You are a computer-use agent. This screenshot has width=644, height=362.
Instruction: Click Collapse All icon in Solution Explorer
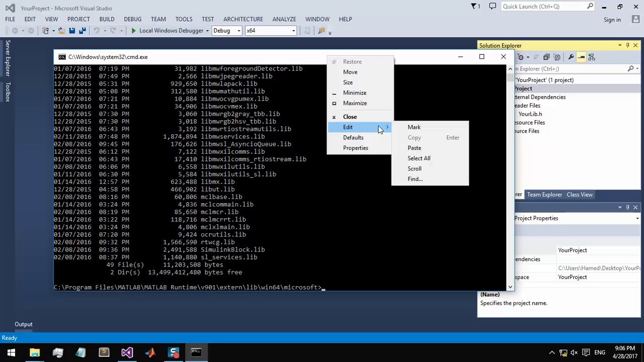pyautogui.click(x=546, y=57)
